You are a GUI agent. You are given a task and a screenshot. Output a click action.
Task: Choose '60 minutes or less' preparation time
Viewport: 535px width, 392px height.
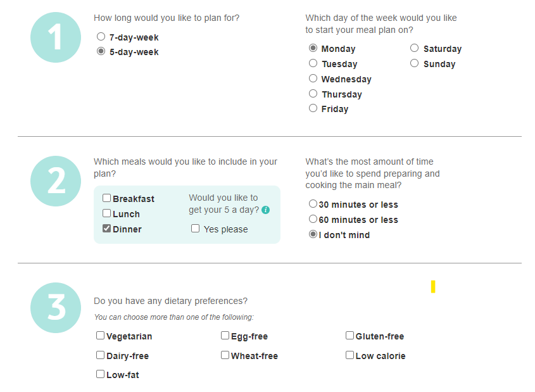tap(313, 218)
